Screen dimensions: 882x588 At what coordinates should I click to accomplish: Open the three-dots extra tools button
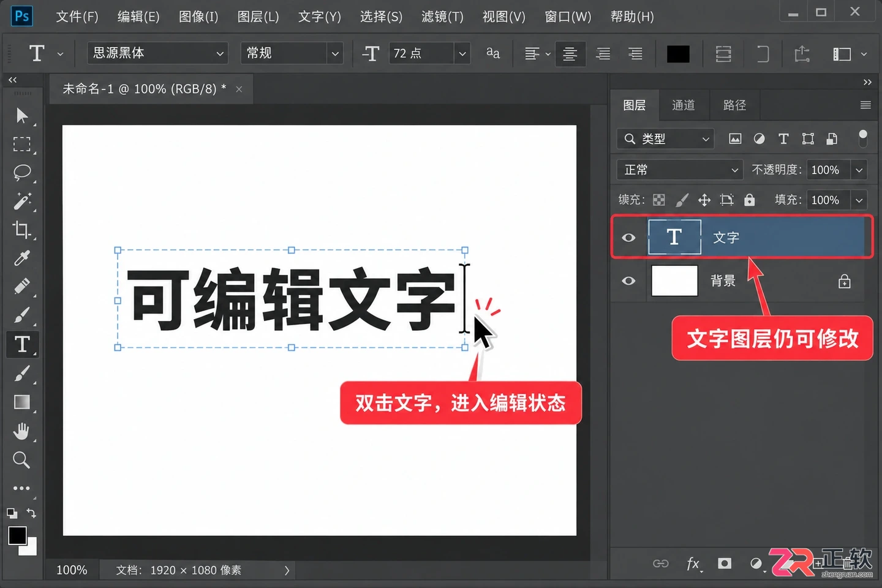(x=22, y=488)
